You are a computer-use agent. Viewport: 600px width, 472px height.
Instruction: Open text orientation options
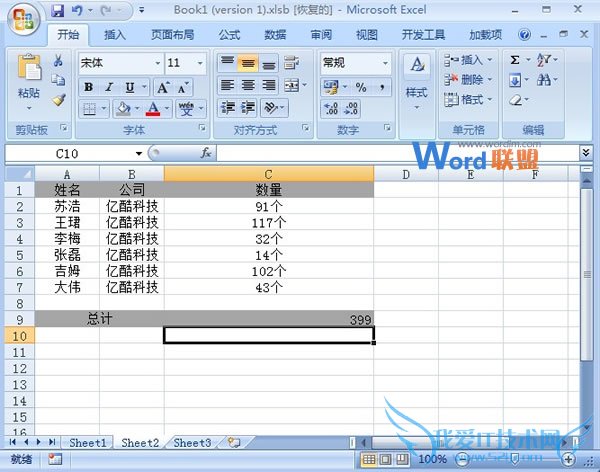271,108
